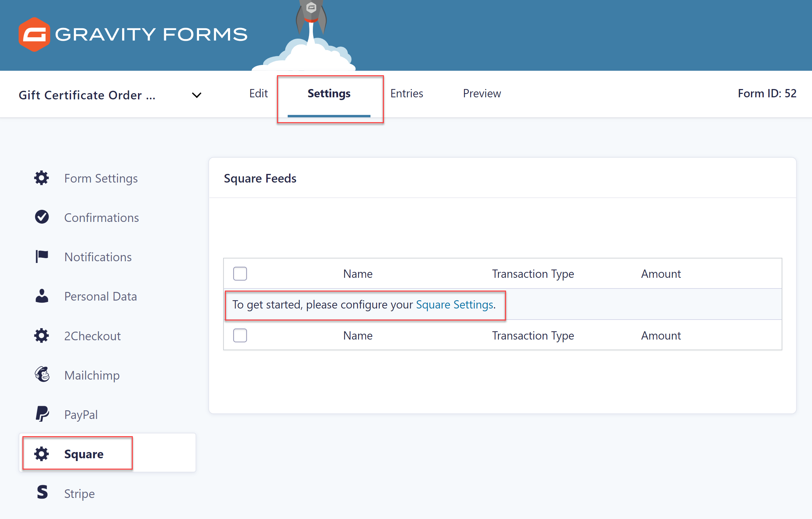Image resolution: width=812 pixels, height=519 pixels.
Task: Click the Square gear icon in sidebar
Action: tap(42, 454)
